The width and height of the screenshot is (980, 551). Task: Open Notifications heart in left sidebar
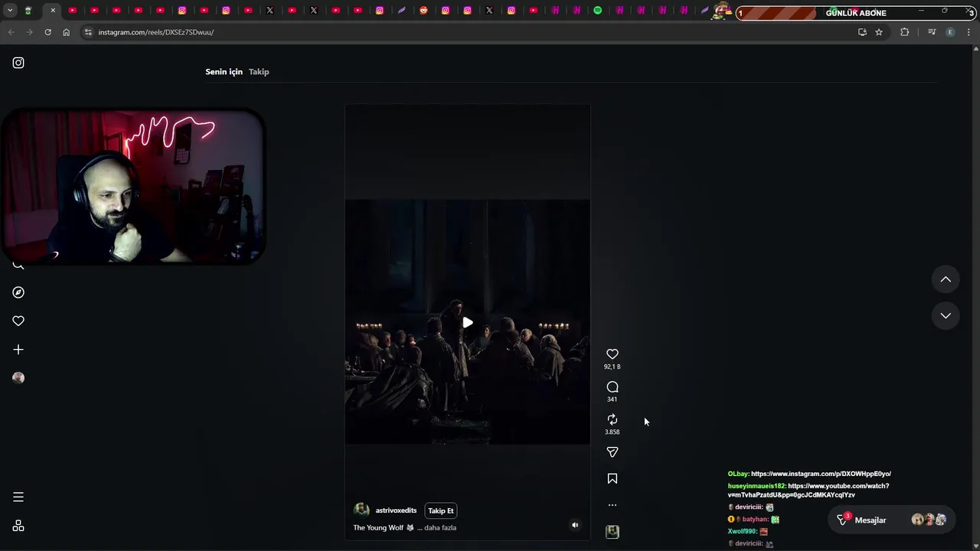click(18, 321)
